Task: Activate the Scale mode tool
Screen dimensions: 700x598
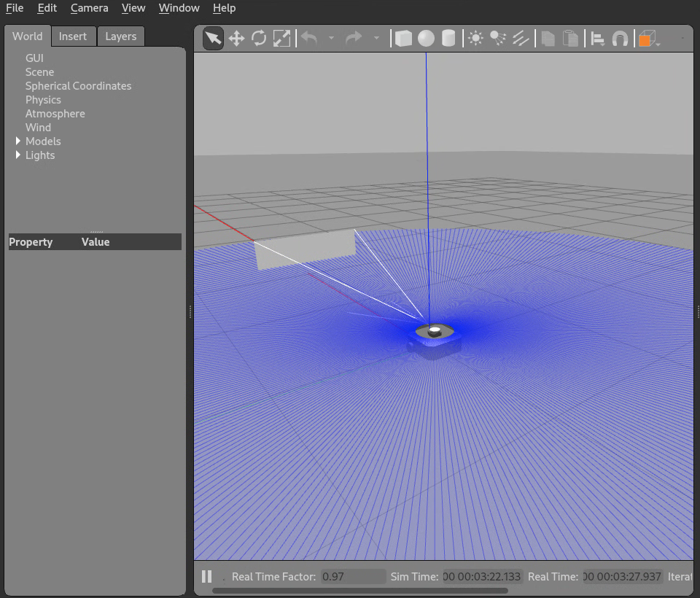Action: point(281,38)
